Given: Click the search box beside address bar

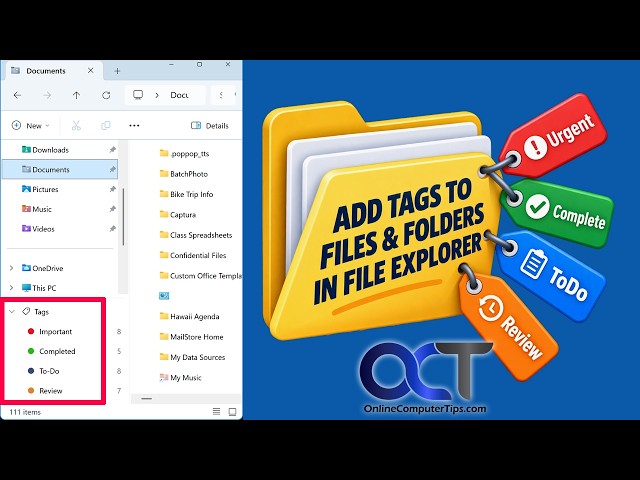Looking at the screenshot, I should point(223,95).
